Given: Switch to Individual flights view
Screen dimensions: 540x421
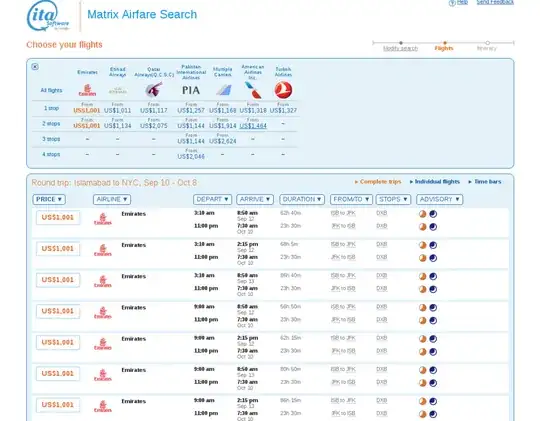Looking at the screenshot, I should [x=435, y=182].
